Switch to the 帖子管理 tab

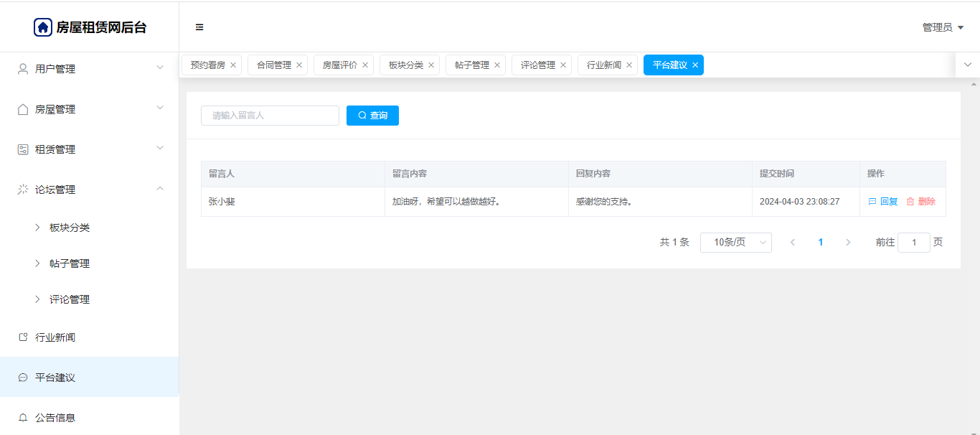coord(471,65)
